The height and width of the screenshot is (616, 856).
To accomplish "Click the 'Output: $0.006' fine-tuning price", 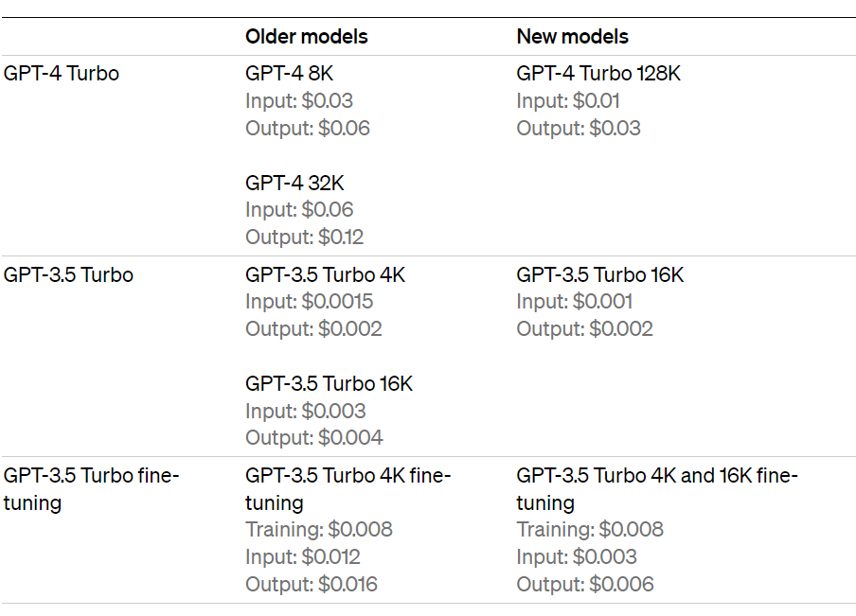I will point(584,584).
